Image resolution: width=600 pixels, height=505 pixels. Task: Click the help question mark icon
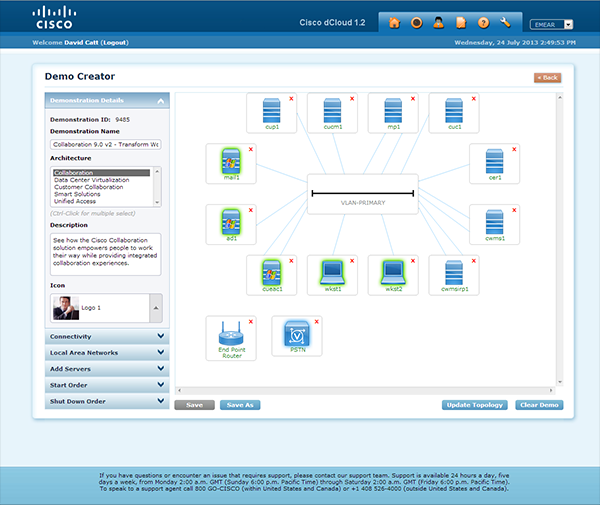point(483,22)
